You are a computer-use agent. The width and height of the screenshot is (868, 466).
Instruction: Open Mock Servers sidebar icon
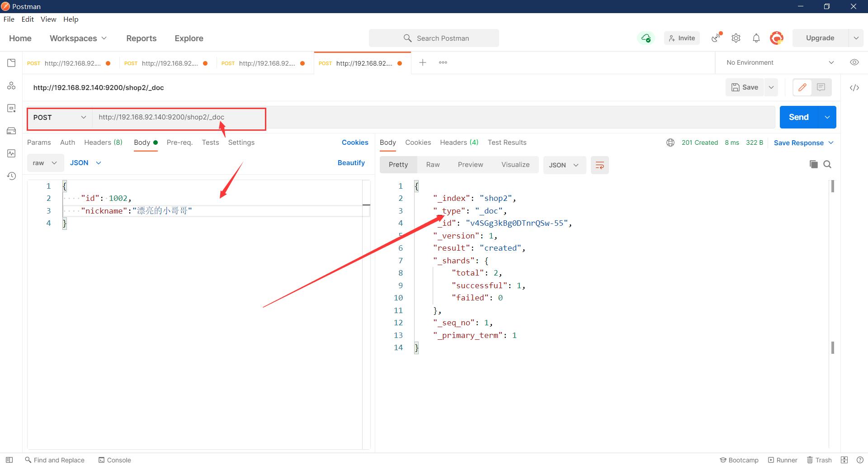click(11, 131)
